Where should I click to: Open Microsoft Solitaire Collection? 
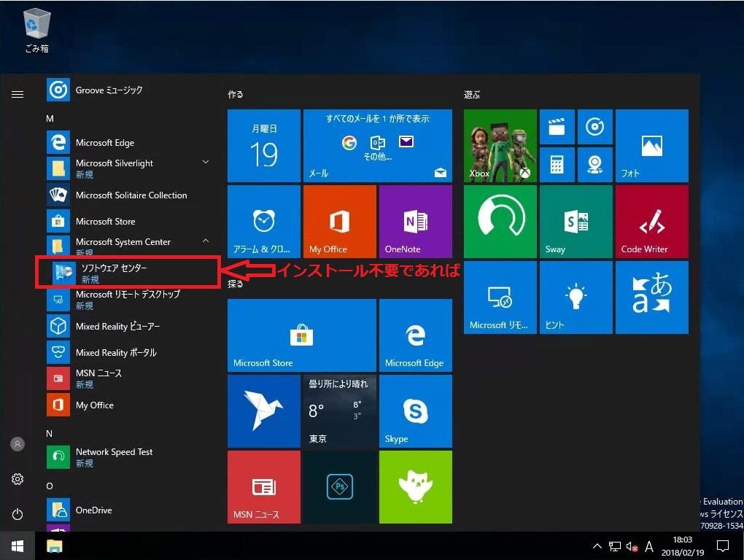tap(128, 195)
